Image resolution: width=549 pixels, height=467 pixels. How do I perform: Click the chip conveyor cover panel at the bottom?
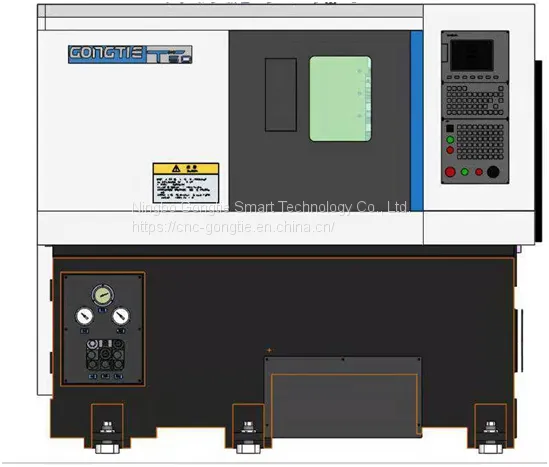pos(343,397)
